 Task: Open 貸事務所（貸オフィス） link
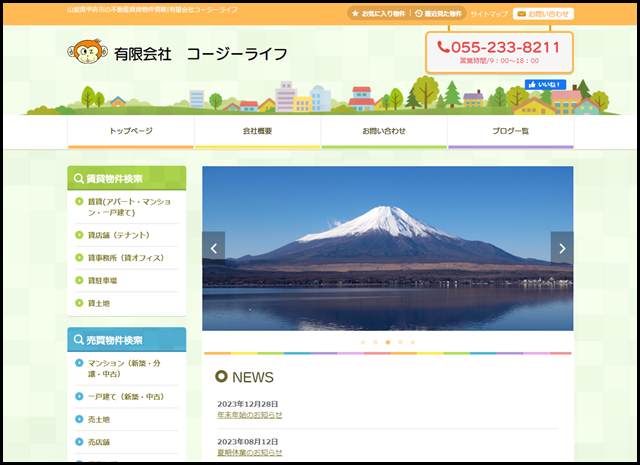[126, 258]
